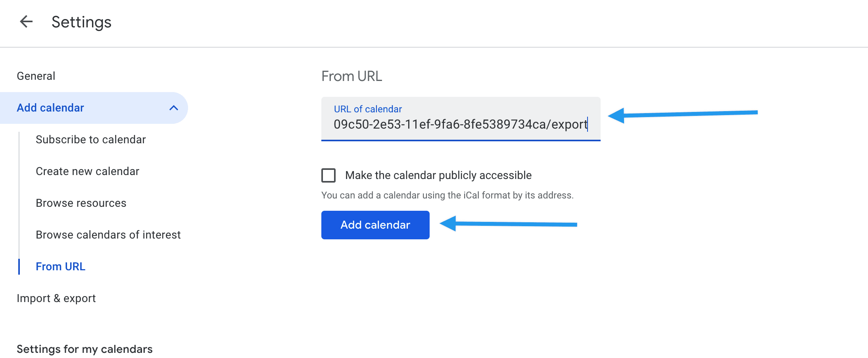Click the Settings for my calendars heading
This screenshot has height=358, width=868.
point(84,349)
